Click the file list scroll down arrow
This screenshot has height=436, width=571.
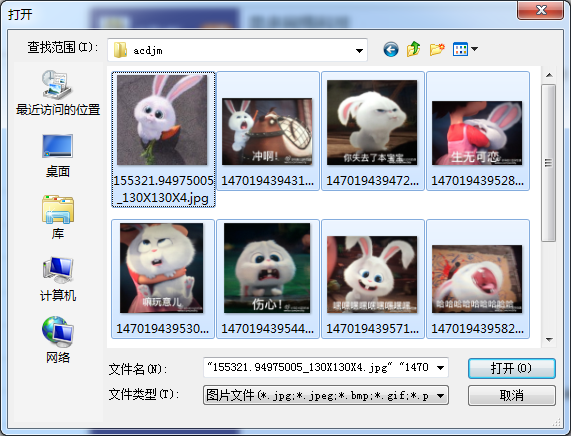(549, 339)
